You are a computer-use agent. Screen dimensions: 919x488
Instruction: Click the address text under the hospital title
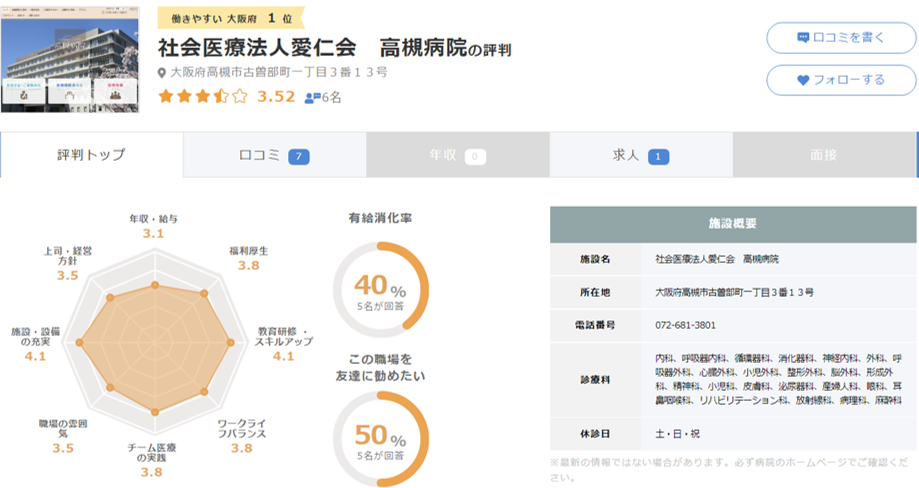(x=279, y=73)
